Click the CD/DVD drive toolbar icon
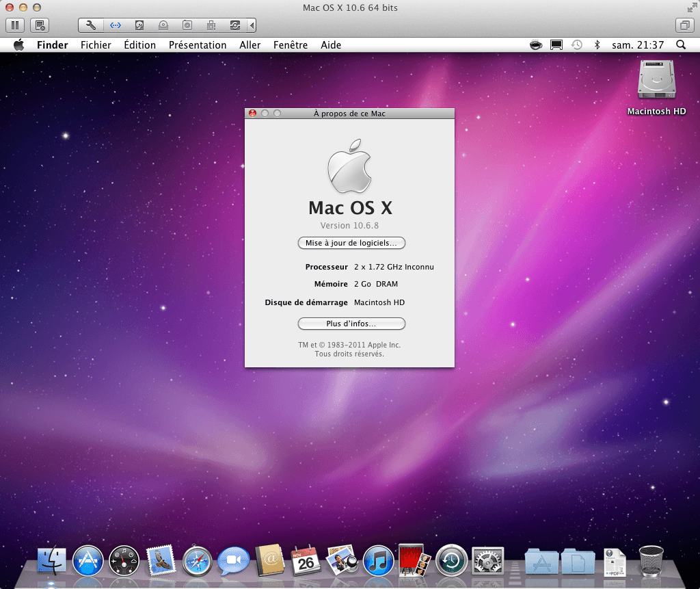700x589 pixels. [x=163, y=25]
